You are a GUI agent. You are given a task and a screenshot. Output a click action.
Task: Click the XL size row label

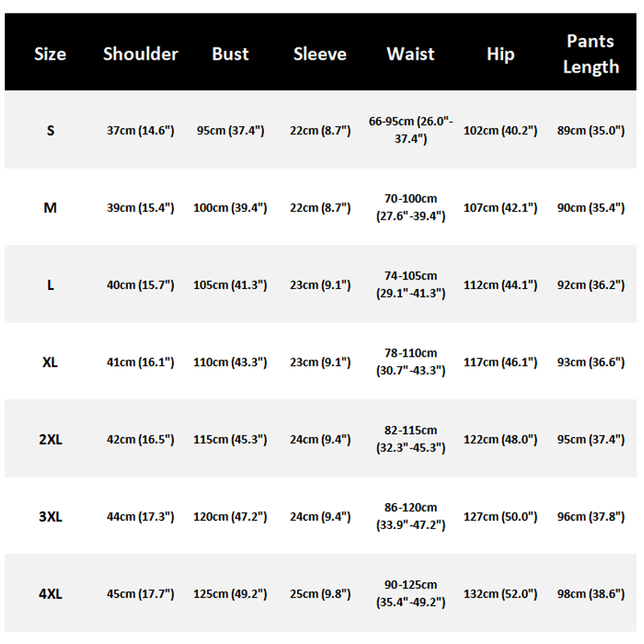[50, 362]
